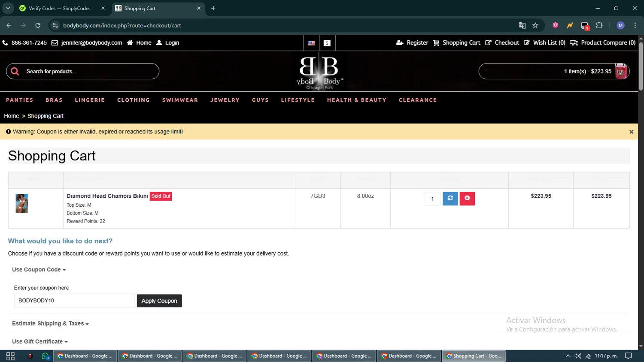The width and height of the screenshot is (644, 362).
Task: View site information icon in address bar
Action: (55, 25)
